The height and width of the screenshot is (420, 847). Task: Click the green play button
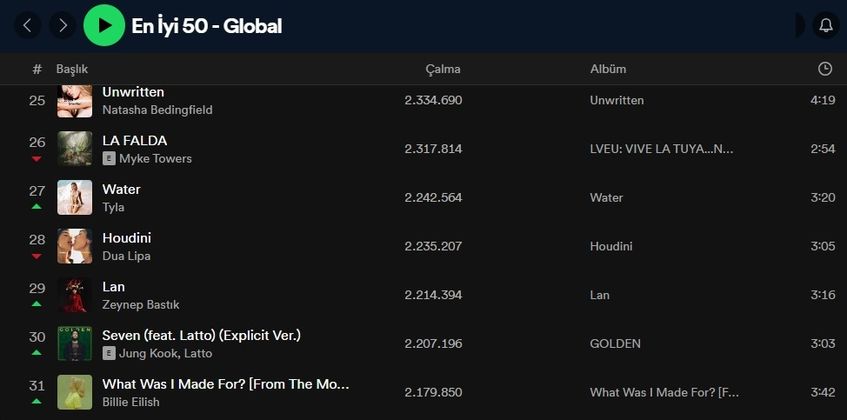click(104, 26)
